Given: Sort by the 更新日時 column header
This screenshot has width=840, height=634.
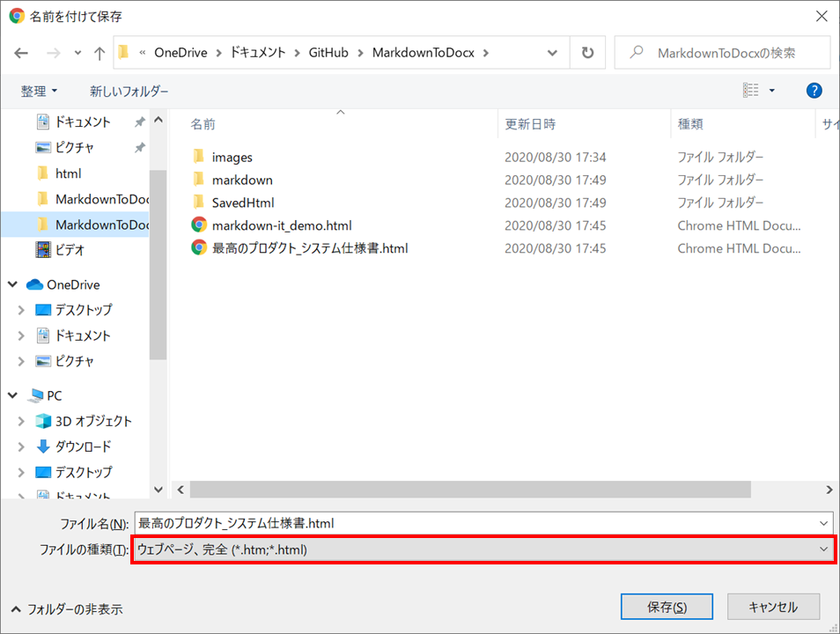Looking at the screenshot, I should (530, 124).
